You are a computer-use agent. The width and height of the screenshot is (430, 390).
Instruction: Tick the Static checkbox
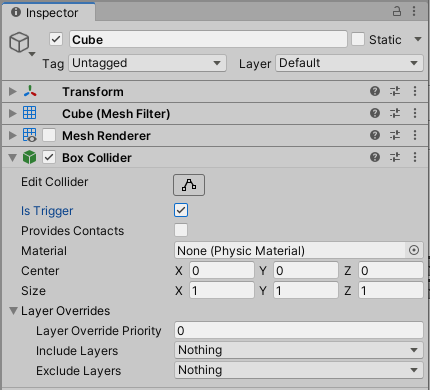tap(358, 39)
